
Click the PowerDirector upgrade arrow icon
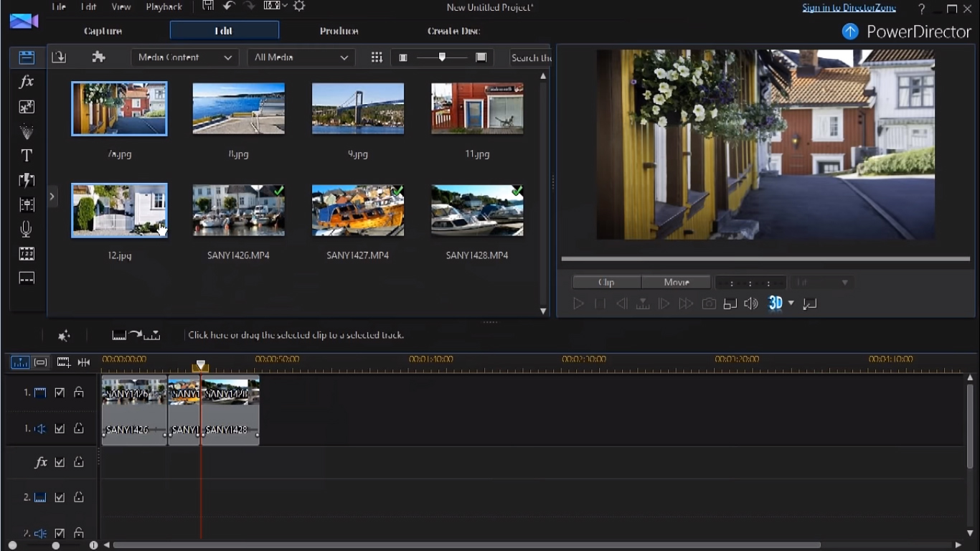[850, 32]
